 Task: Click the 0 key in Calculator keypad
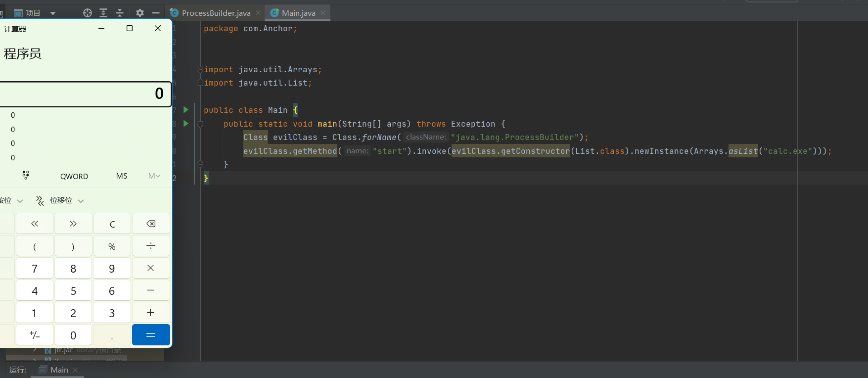[x=73, y=335]
